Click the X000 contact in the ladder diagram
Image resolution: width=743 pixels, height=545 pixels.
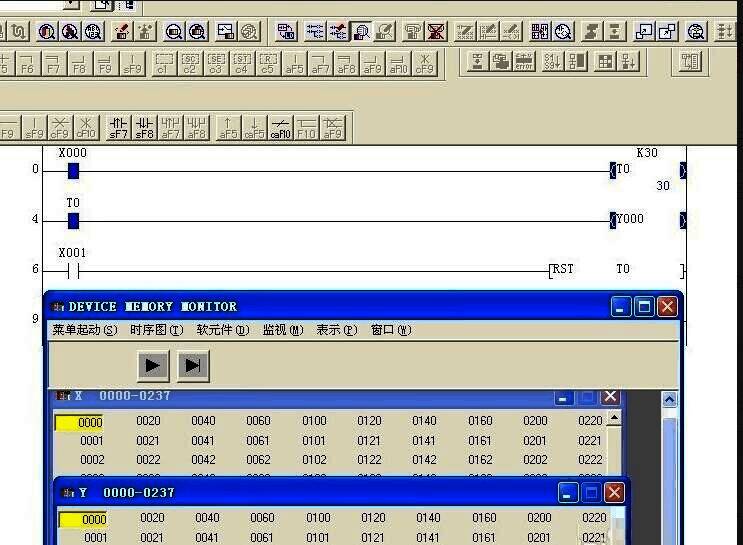[73, 170]
